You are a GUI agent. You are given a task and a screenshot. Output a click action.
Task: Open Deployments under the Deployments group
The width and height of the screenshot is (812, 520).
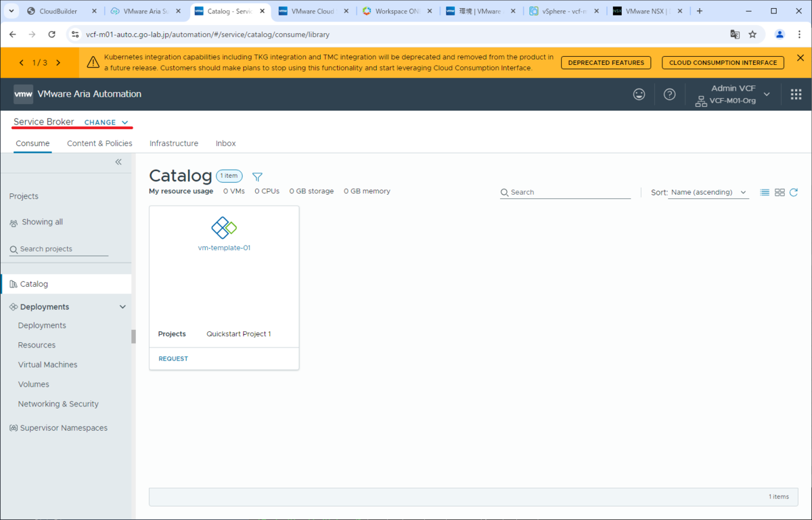pos(42,325)
